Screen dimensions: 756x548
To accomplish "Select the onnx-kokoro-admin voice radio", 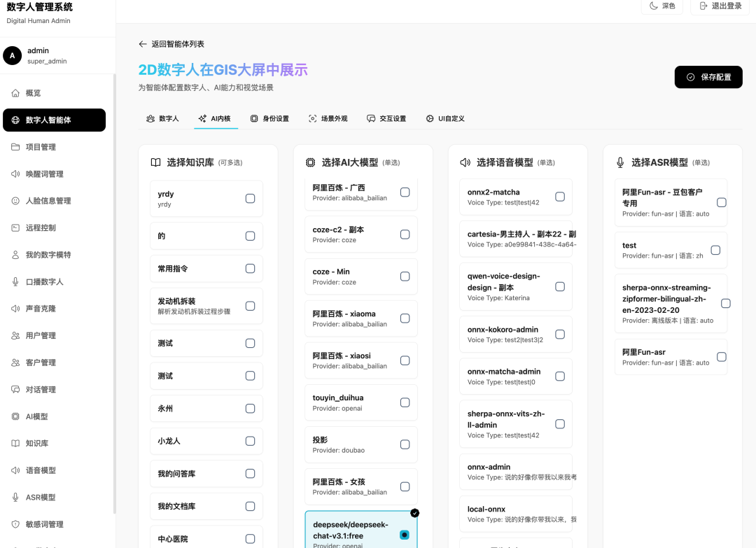I will (560, 335).
